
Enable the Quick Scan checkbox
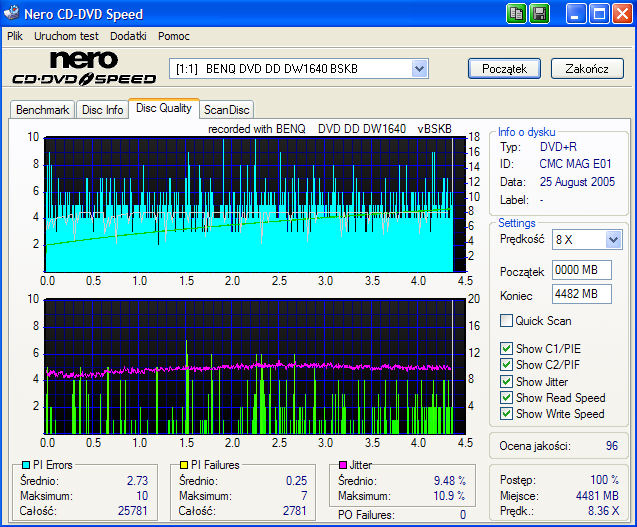coord(506,321)
